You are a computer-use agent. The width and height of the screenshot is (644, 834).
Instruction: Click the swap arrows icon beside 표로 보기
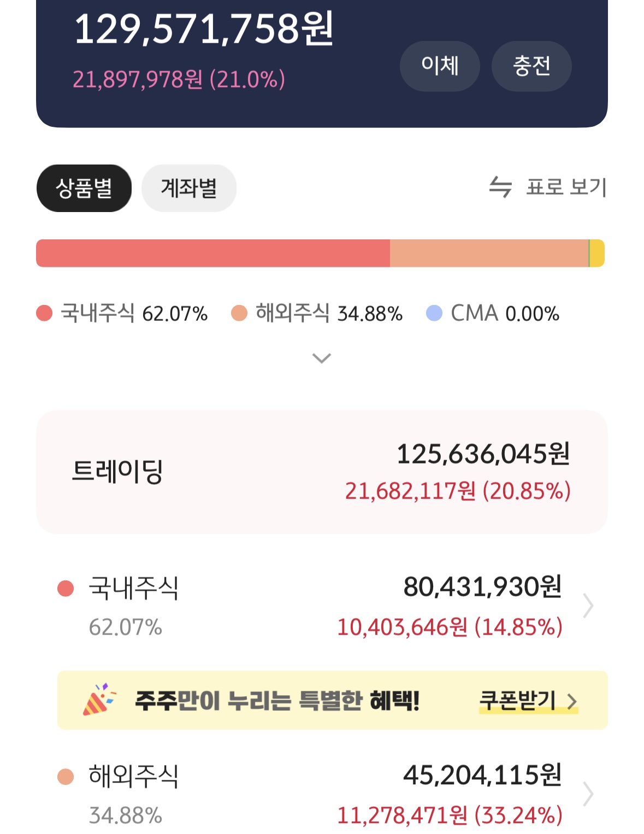tap(500, 187)
